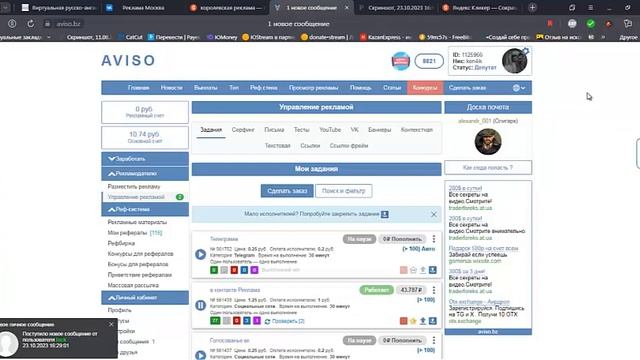Screen dimensions: 640x360
Task: Switch to the 'Серфинг' tab
Action: coord(243,130)
